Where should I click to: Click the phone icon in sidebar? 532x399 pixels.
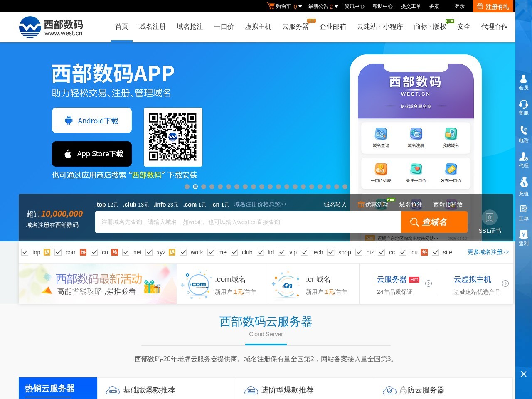tap(523, 131)
